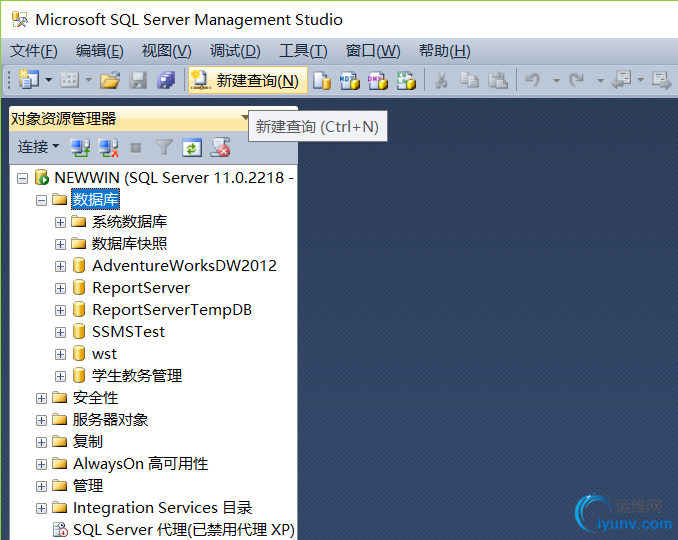Click the Save All icon

pyautogui.click(x=166, y=80)
